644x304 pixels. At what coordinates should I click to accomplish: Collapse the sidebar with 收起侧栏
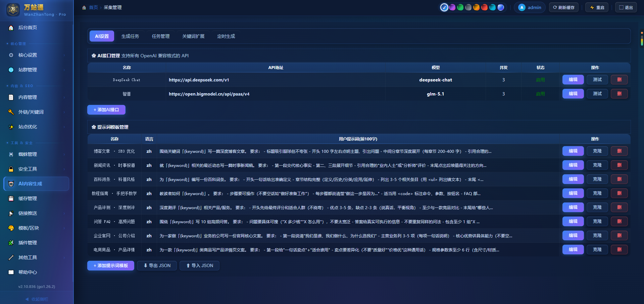(37, 299)
